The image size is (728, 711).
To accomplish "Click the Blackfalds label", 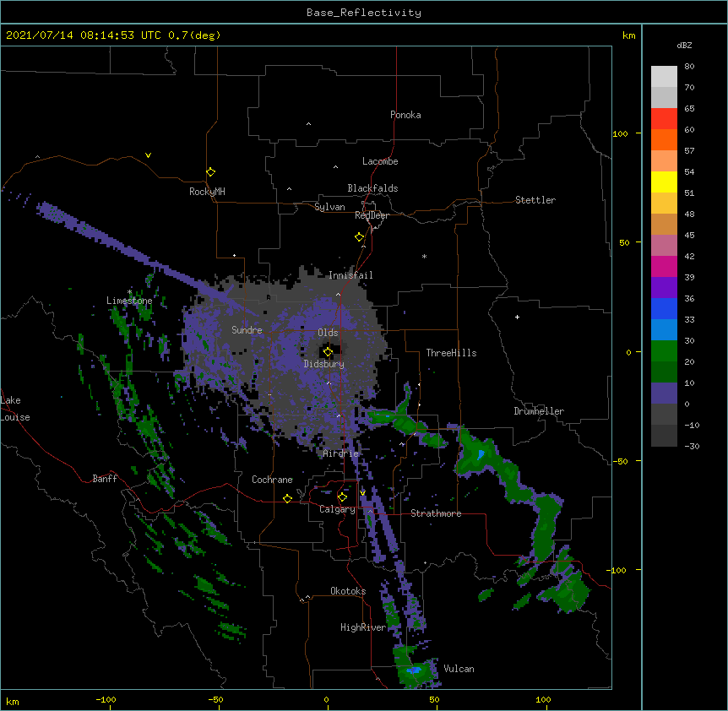I will point(372,188).
